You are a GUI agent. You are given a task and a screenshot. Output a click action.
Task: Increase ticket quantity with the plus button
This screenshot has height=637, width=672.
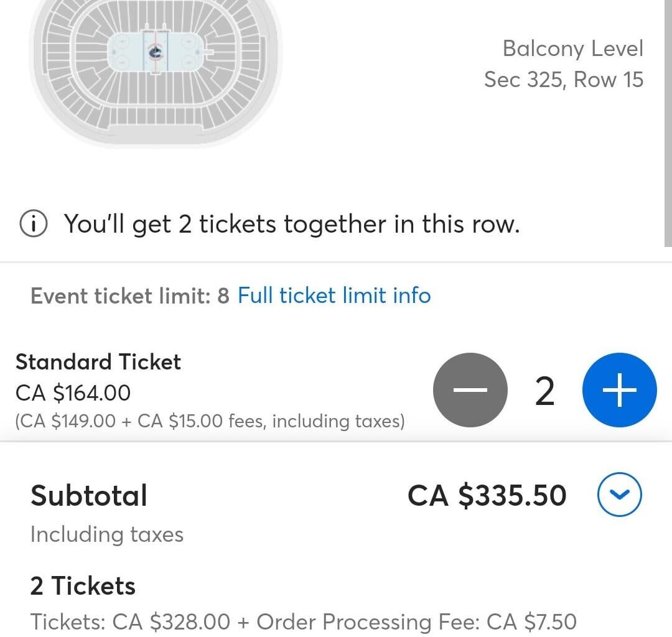(619, 391)
